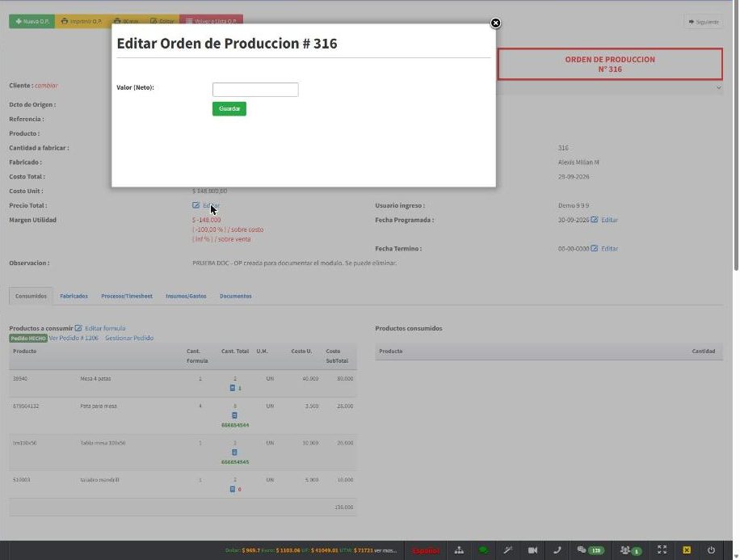Create a new order with Nueva O.P.
The image size is (740, 560).
[32, 21]
